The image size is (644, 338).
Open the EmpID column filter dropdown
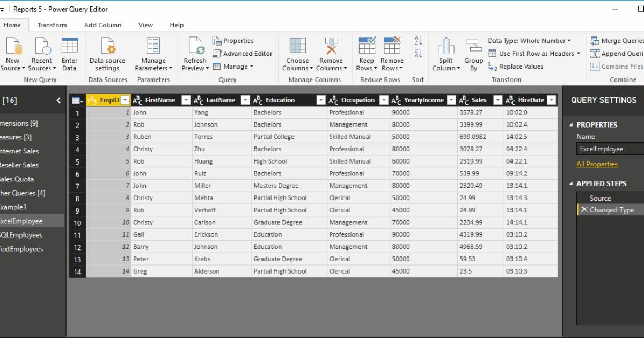(124, 100)
